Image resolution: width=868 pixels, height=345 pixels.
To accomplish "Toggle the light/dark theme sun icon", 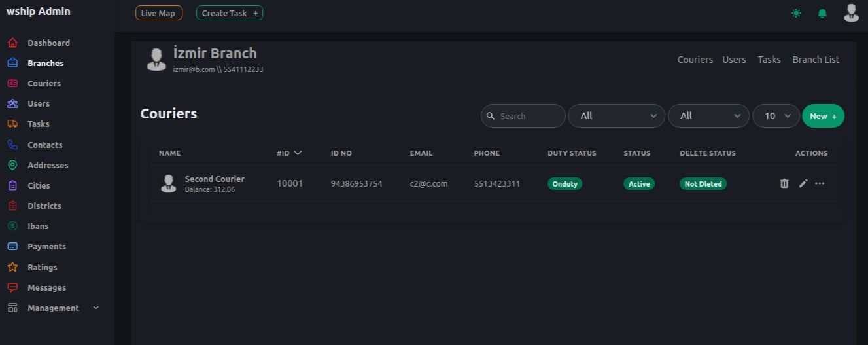I will tap(796, 13).
